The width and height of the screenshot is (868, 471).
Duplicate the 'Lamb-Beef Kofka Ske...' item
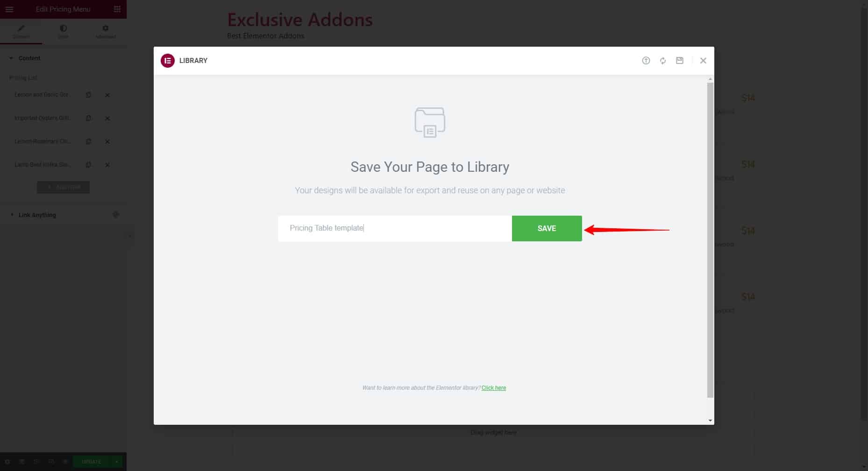88,165
